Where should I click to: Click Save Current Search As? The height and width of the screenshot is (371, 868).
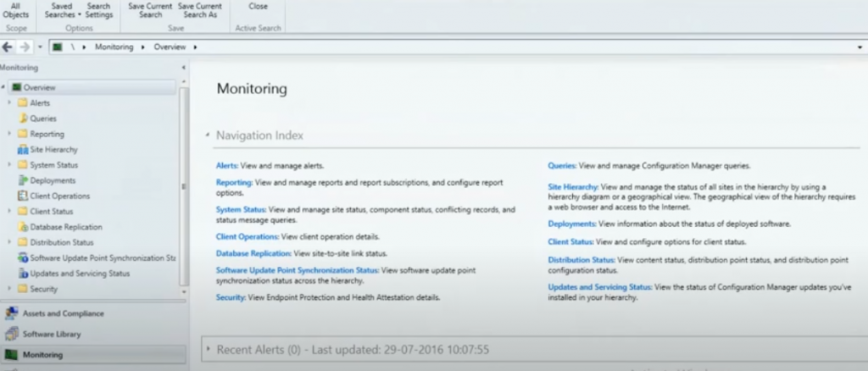(x=200, y=10)
